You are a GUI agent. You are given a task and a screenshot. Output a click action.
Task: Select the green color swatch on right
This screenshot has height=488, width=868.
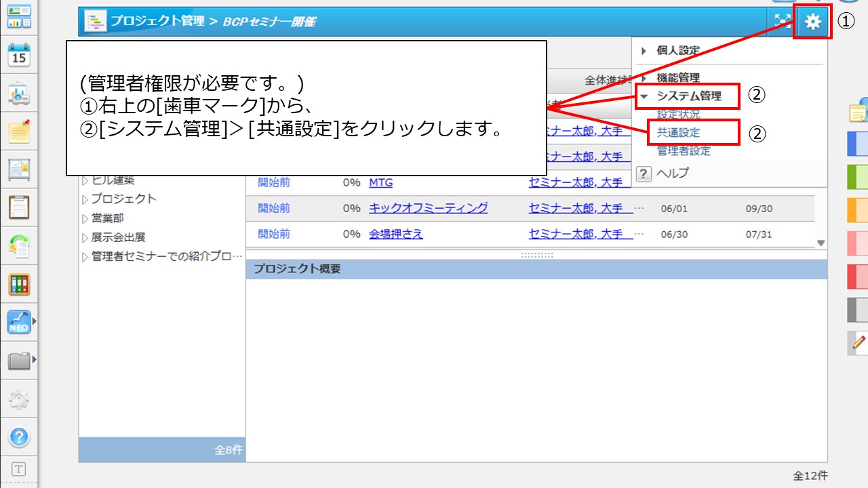(x=858, y=177)
